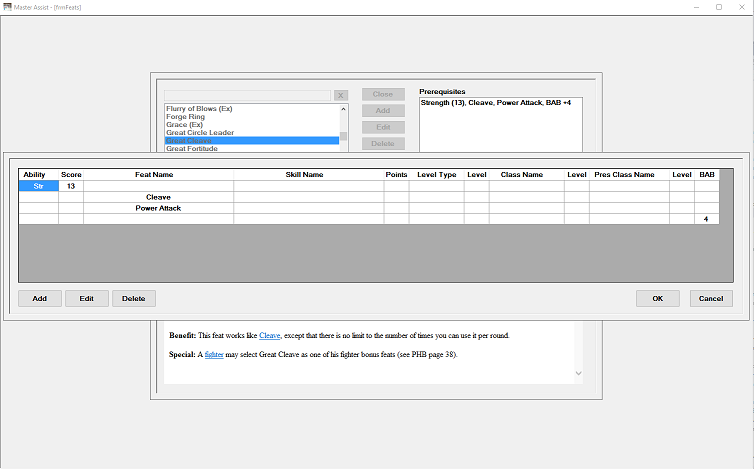Click the feats list scroll up arrow
754x469 pixels.
343,109
